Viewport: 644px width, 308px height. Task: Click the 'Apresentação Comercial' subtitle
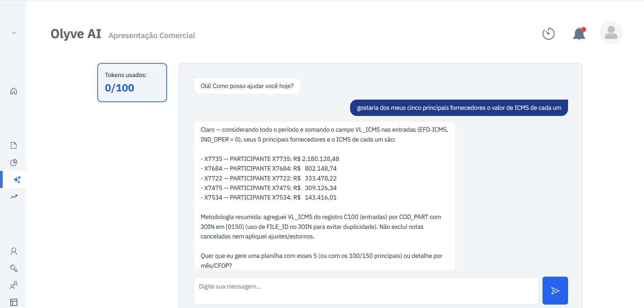click(x=152, y=35)
